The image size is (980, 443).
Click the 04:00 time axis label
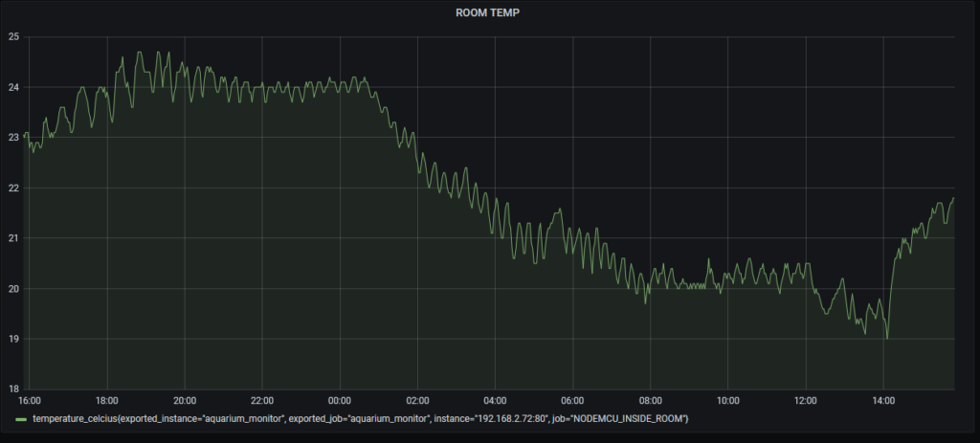[495, 400]
